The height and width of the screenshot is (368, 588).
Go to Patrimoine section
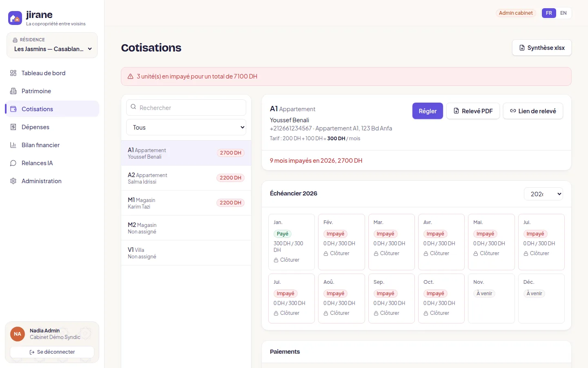pos(52,91)
